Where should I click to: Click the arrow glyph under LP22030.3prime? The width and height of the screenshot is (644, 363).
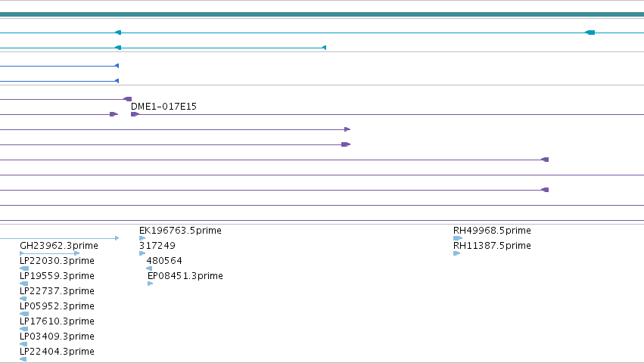(24, 268)
